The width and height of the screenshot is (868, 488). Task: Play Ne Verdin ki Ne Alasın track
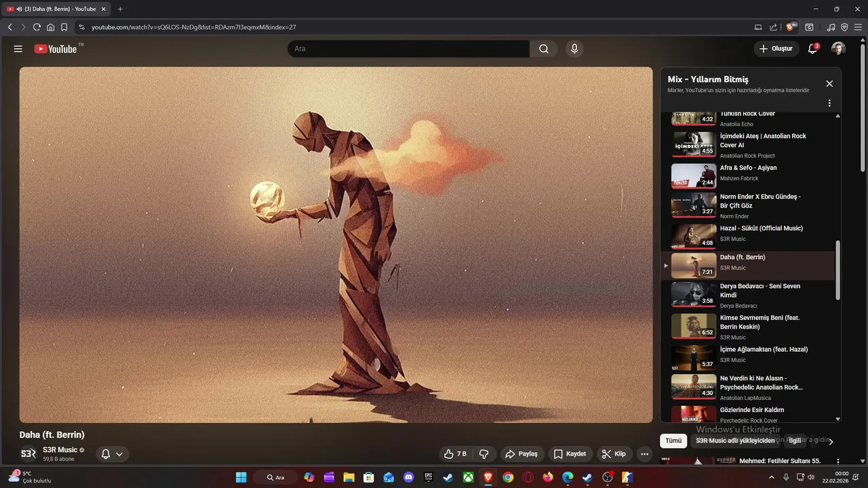pyautogui.click(x=748, y=387)
